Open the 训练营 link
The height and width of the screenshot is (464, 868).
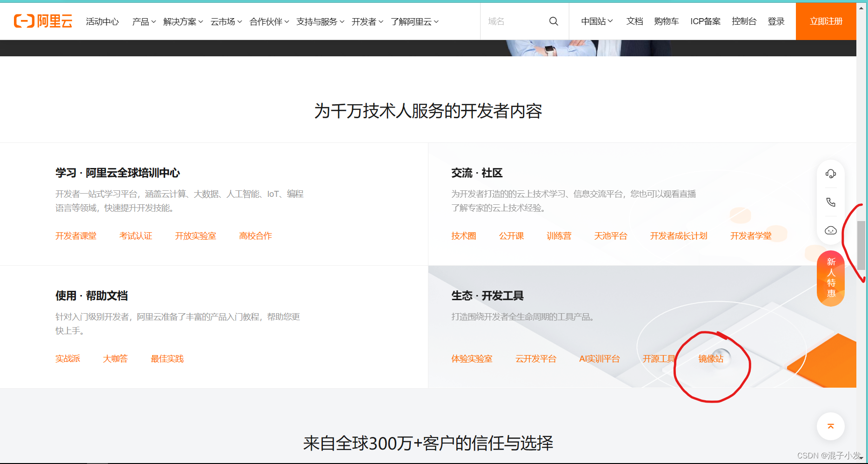559,236
